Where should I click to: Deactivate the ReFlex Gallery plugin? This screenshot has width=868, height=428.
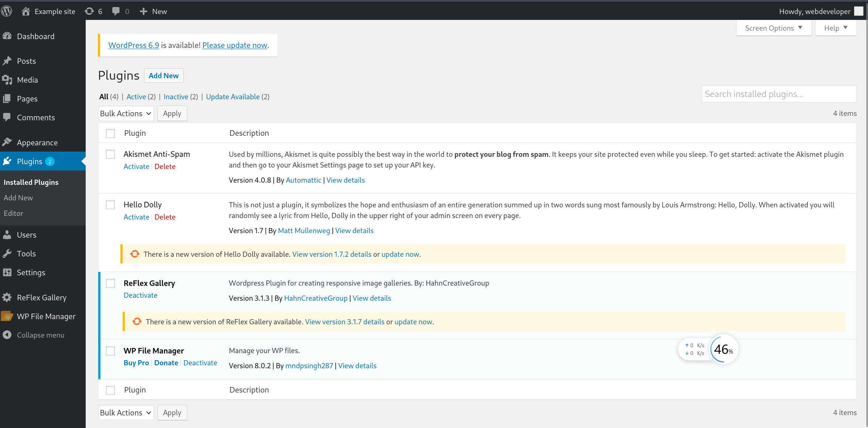[140, 295]
